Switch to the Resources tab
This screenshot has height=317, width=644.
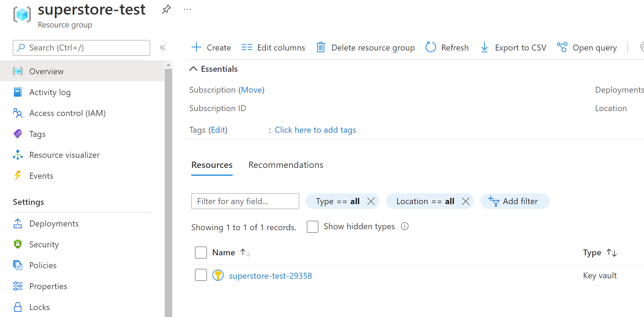[x=212, y=165]
